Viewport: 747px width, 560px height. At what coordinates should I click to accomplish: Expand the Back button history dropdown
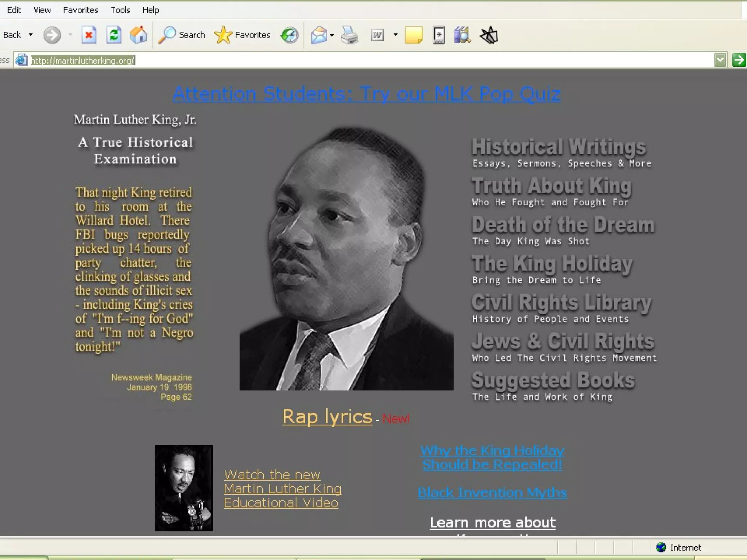(31, 35)
